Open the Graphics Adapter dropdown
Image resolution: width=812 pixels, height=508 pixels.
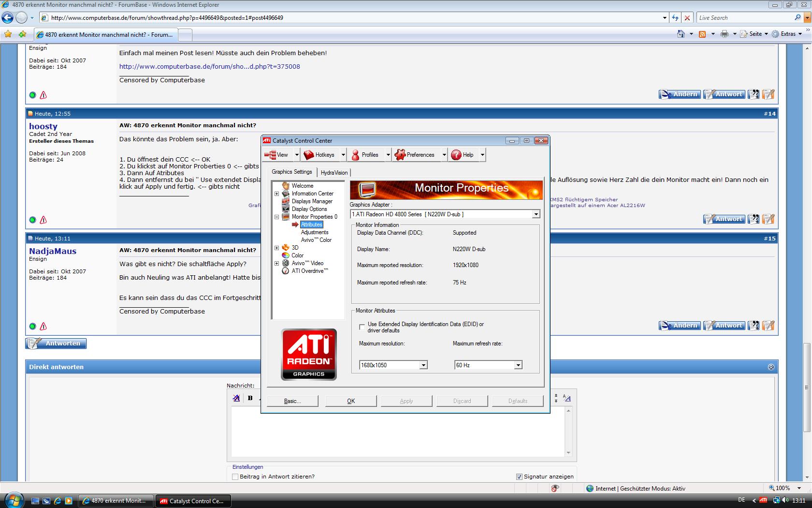[x=536, y=214]
